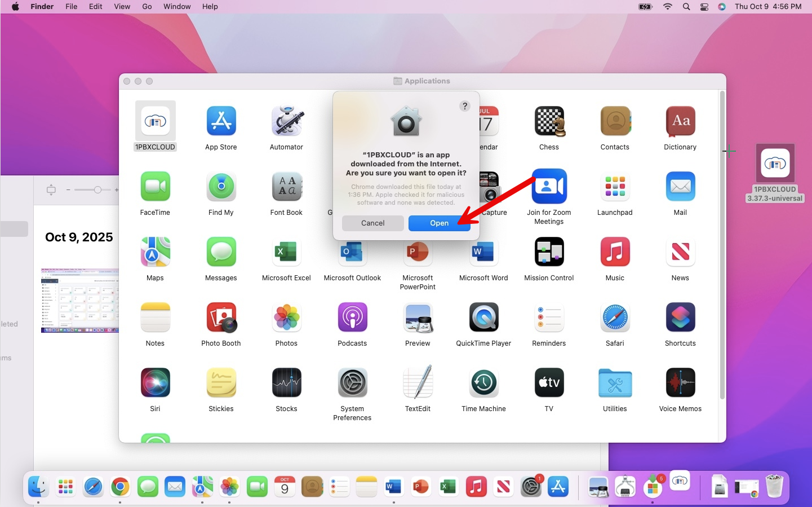This screenshot has width=812, height=507.
Task: Open the Chess application
Action: [549, 121]
